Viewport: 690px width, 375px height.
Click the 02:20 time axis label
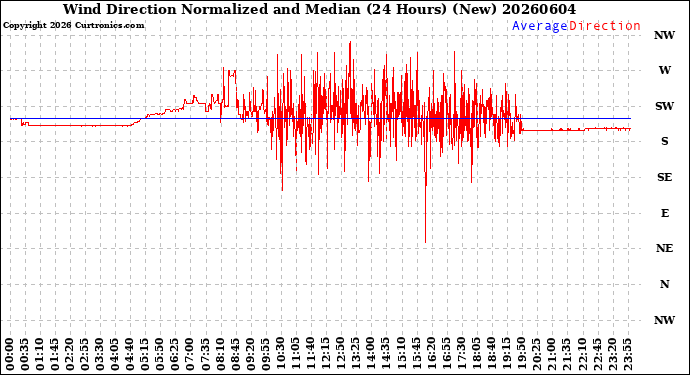coord(70,355)
